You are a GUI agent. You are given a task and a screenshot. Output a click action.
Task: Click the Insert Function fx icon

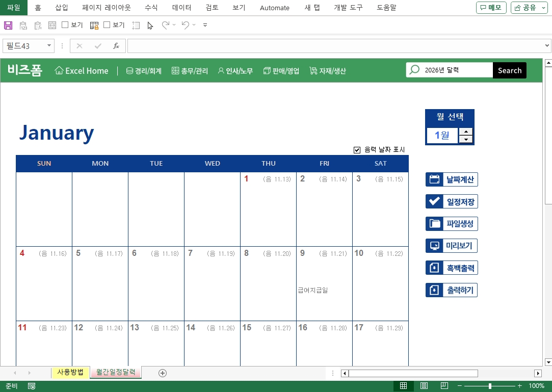point(116,46)
